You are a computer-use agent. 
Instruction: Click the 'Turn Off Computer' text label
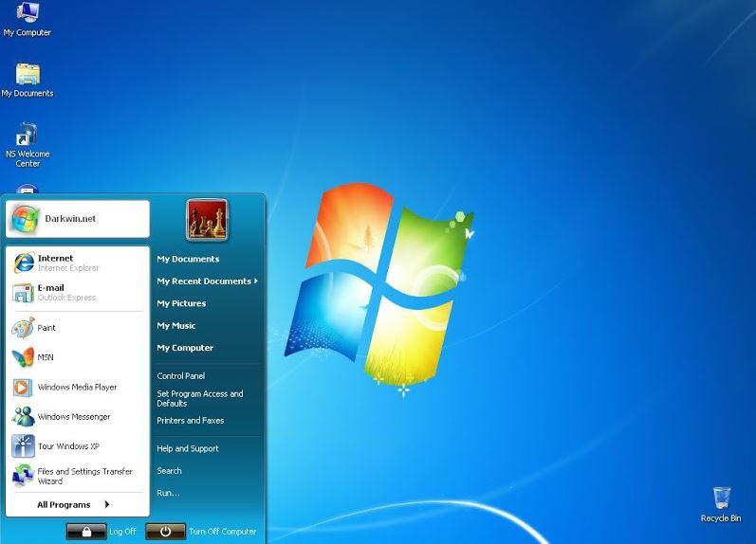click(x=222, y=532)
